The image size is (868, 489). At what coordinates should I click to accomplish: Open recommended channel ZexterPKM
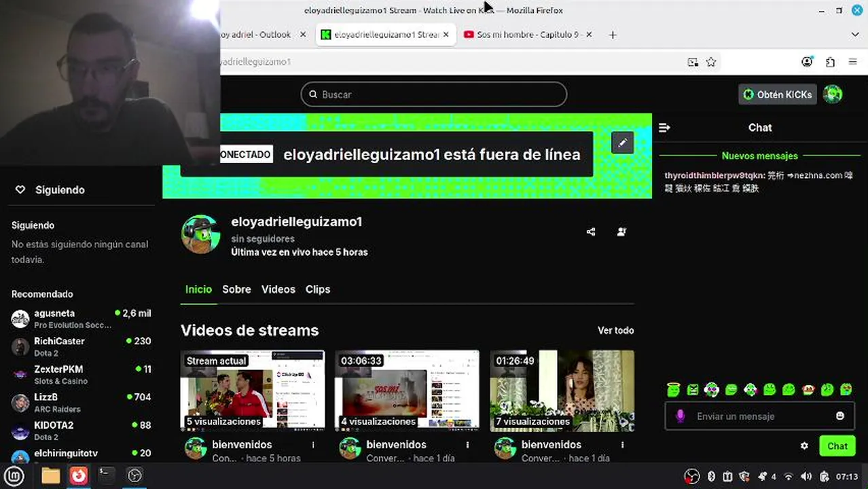[82, 374]
